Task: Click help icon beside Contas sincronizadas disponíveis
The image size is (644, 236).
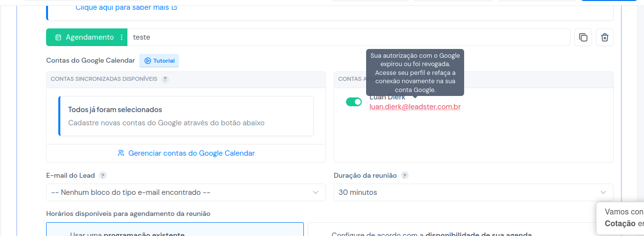Action: point(165,79)
